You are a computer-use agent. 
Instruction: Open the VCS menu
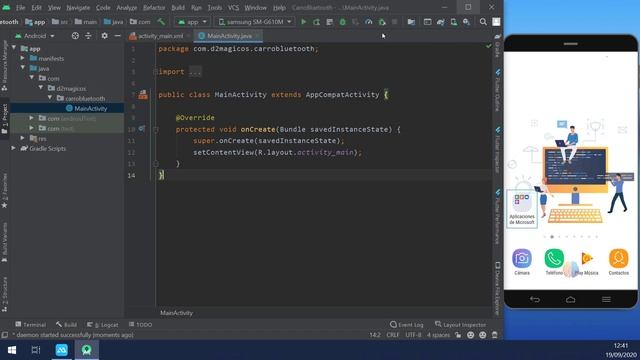233,7
